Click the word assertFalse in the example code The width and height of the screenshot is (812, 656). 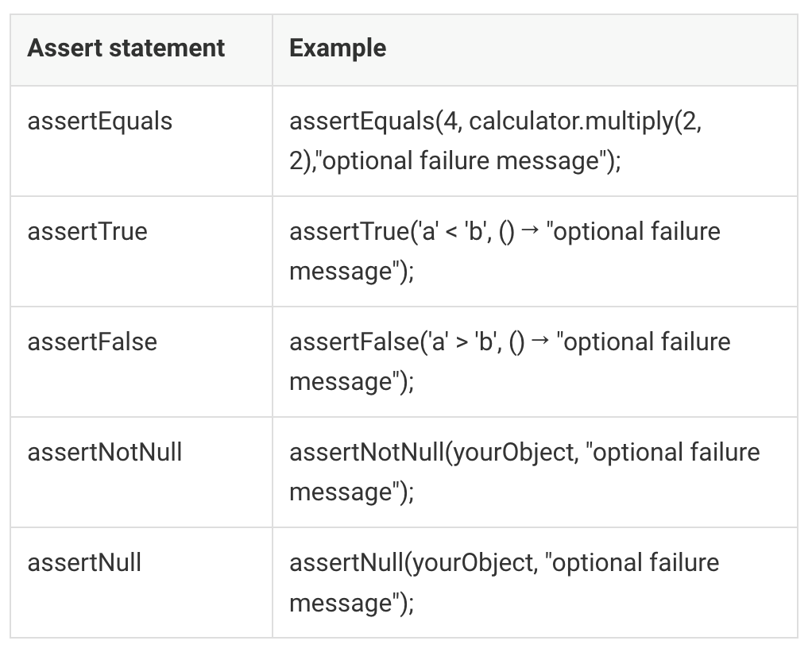[354, 342]
